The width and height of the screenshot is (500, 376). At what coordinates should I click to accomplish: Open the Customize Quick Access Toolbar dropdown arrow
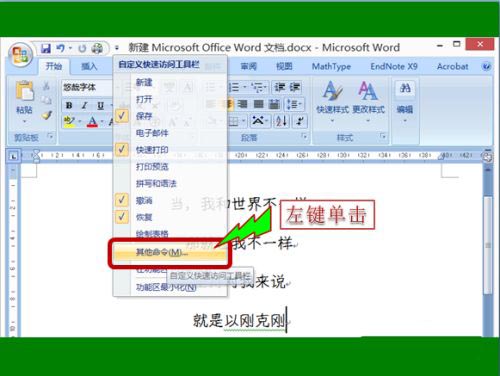[x=117, y=48]
